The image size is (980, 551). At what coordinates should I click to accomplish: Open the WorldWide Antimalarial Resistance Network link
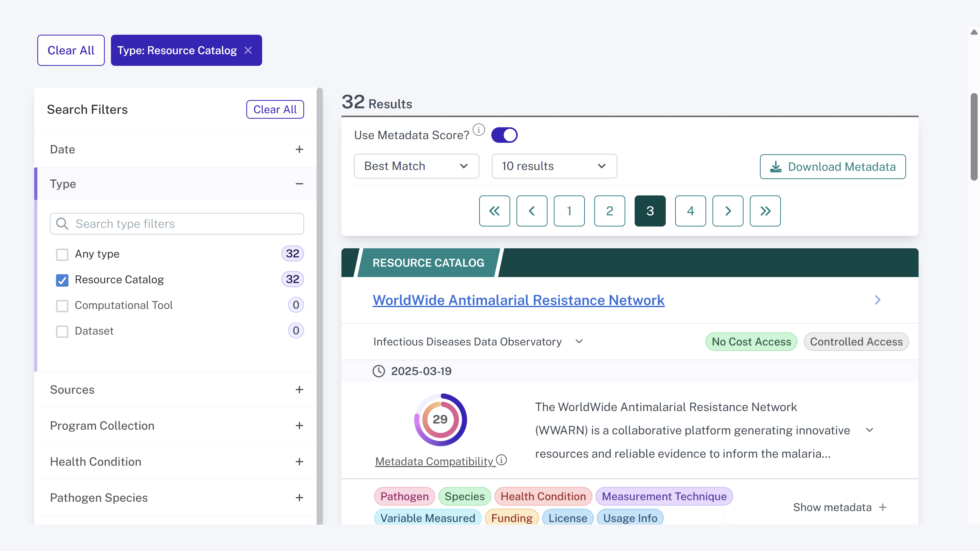(519, 300)
